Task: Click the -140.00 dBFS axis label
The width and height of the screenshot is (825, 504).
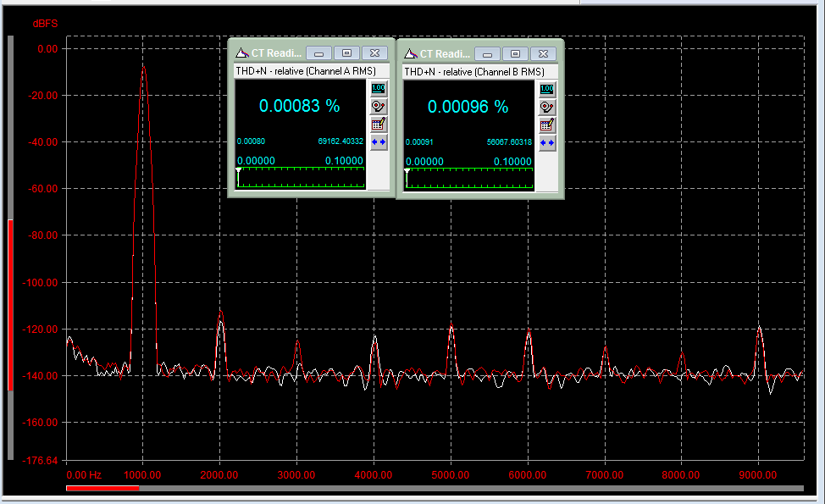Action: (x=40, y=375)
